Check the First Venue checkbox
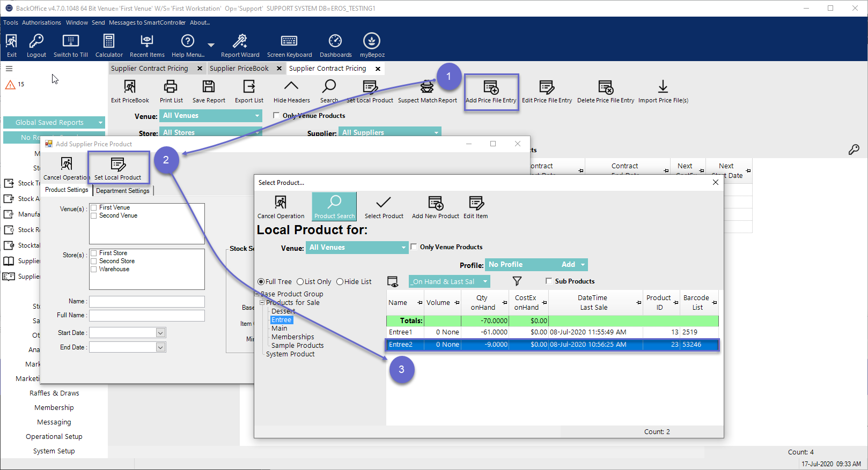Image resolution: width=868 pixels, height=470 pixels. click(x=94, y=207)
